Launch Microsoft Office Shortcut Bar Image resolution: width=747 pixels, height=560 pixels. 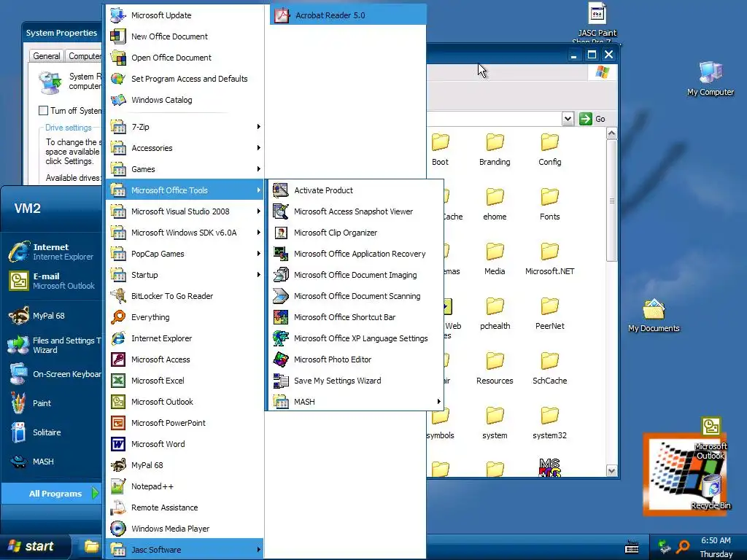356,317
